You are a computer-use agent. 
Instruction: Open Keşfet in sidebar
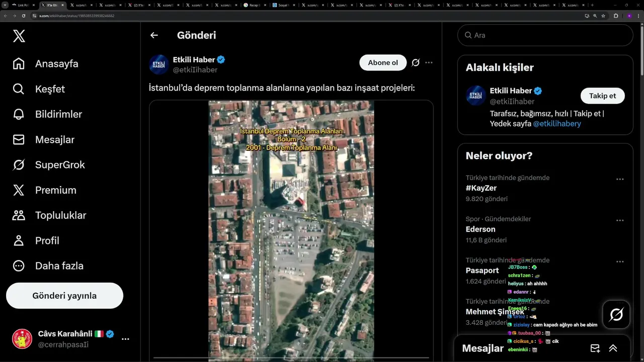click(50, 89)
